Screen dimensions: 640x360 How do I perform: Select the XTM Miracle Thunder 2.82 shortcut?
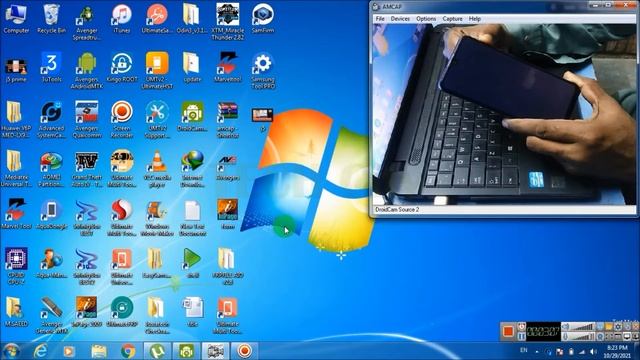click(x=228, y=22)
